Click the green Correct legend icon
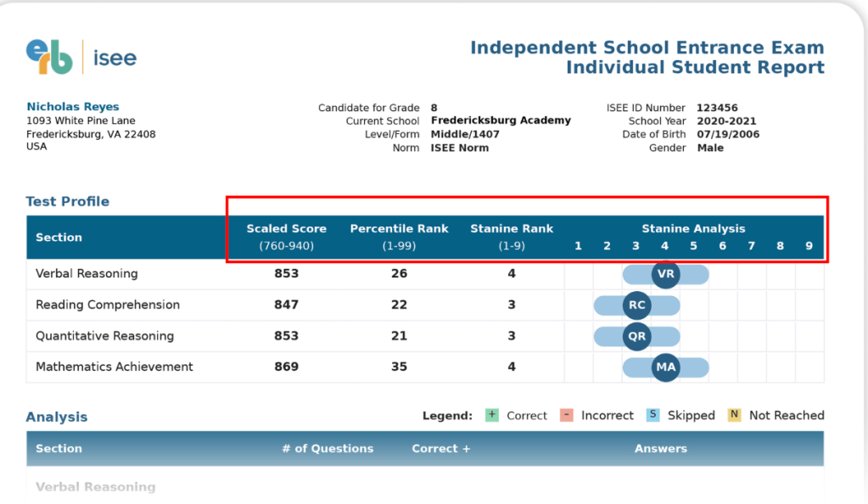 (x=492, y=415)
